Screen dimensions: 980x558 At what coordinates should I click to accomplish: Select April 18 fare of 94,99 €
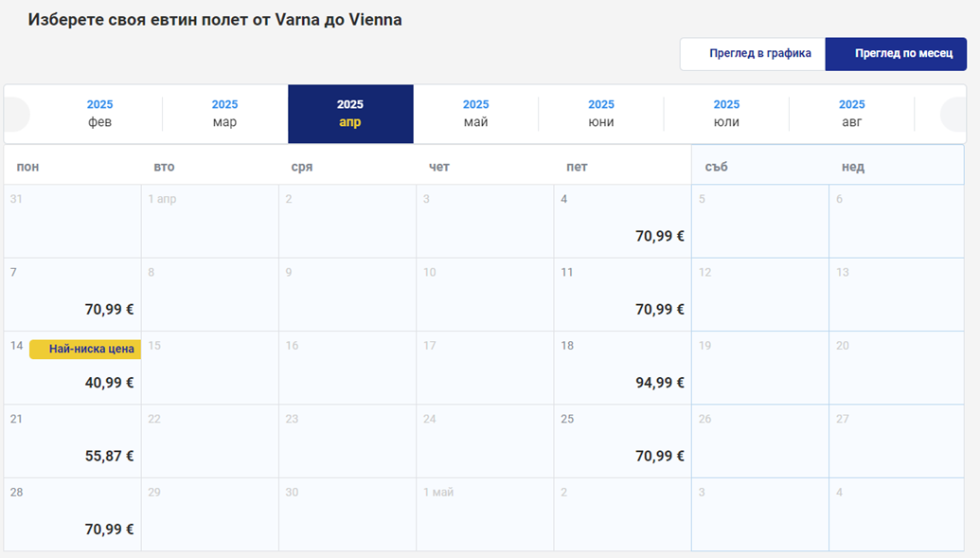622,369
